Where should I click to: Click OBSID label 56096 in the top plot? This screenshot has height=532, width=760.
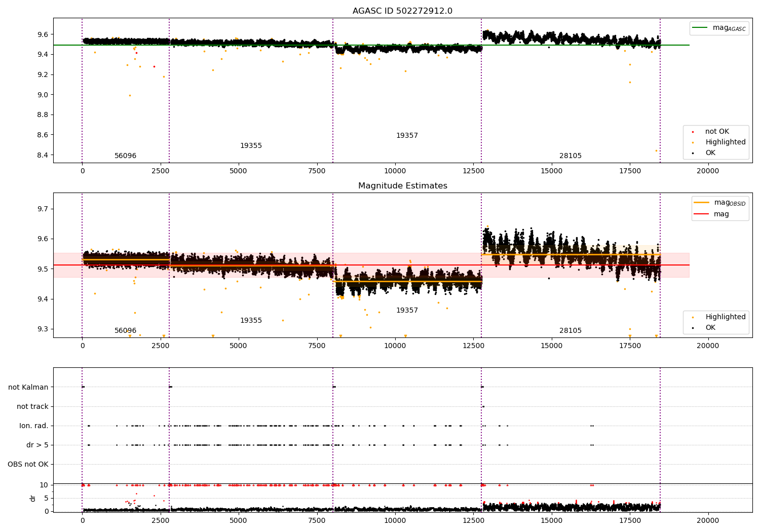[x=125, y=156]
